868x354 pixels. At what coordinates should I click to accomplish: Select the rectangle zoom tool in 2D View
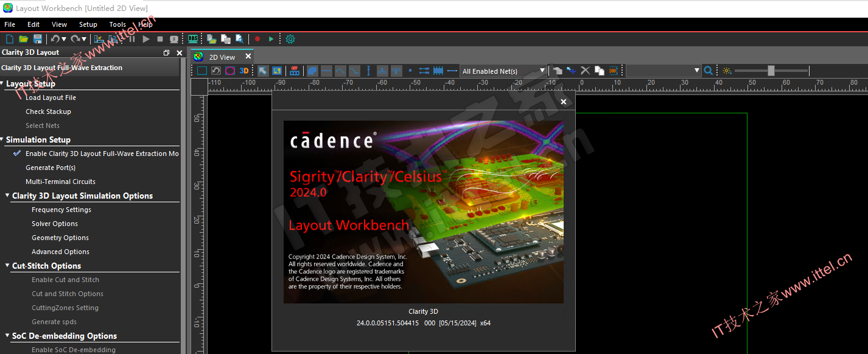tap(202, 71)
